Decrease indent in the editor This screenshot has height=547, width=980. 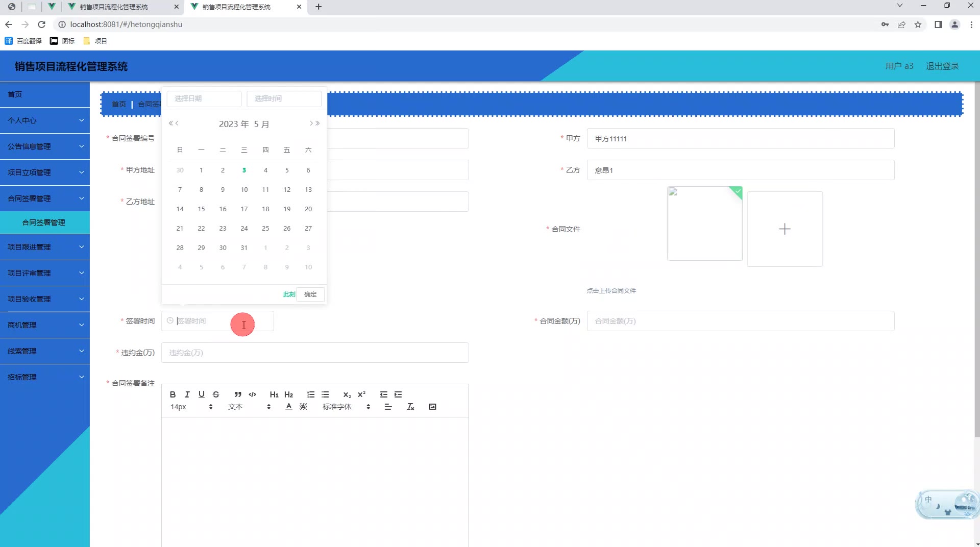click(384, 394)
